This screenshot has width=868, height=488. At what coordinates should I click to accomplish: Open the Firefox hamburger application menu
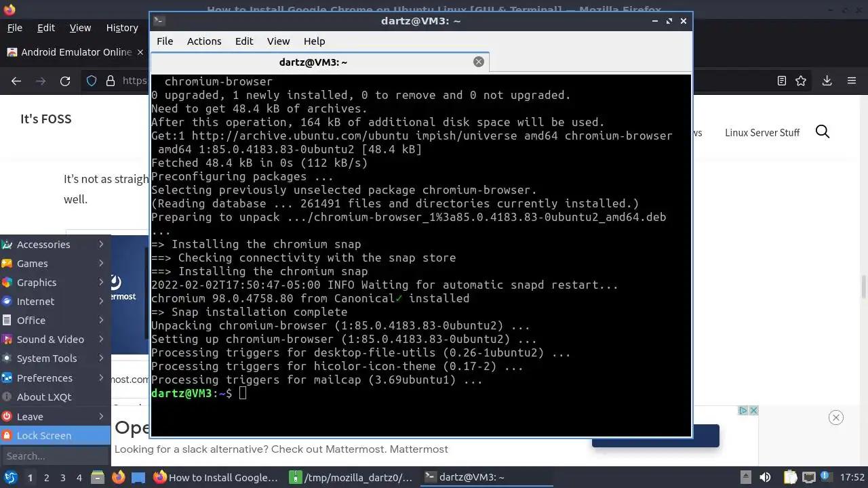click(x=852, y=81)
